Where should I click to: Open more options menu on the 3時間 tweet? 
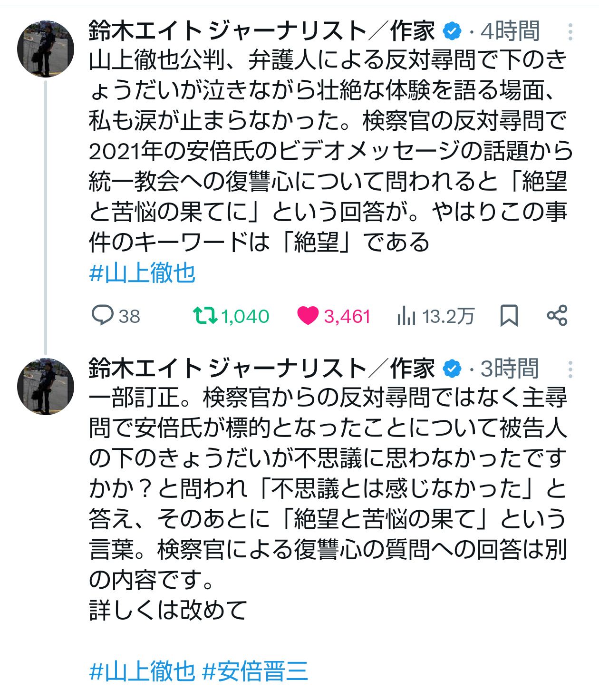(x=570, y=369)
